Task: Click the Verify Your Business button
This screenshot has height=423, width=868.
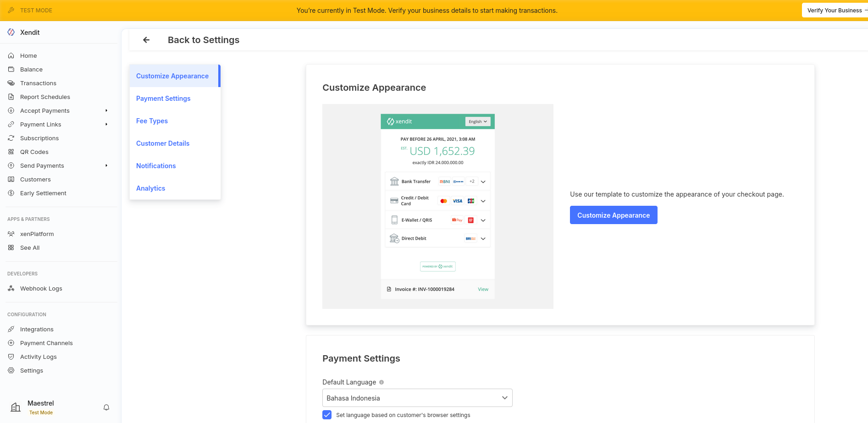Action: tap(834, 10)
